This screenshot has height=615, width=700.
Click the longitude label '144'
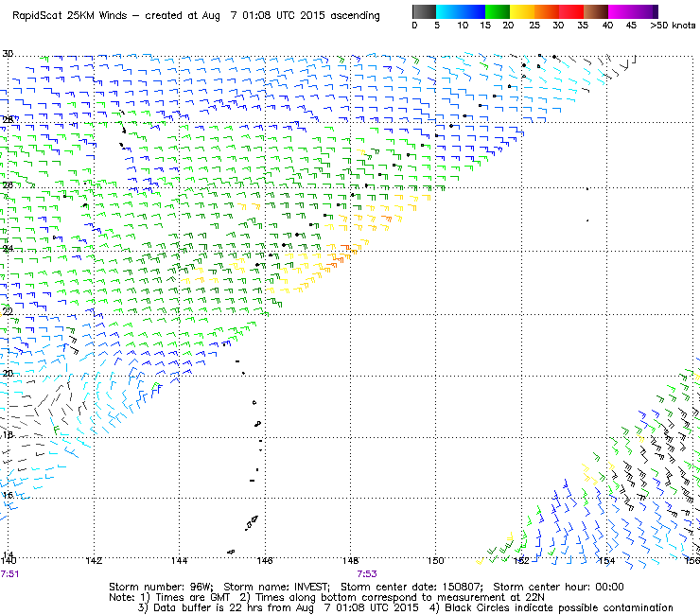coord(179,560)
